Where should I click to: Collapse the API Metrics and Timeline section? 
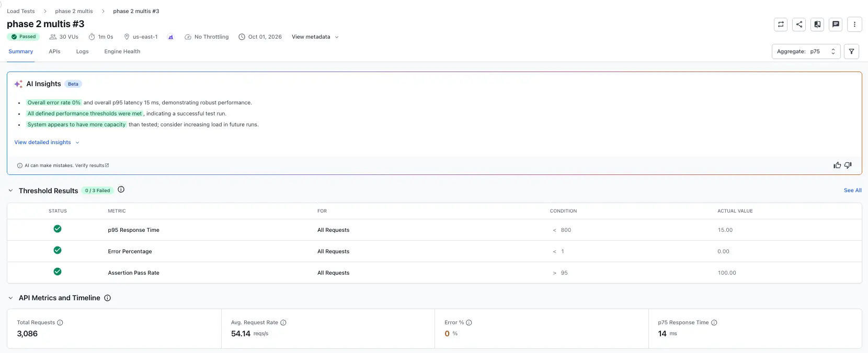[x=10, y=298]
